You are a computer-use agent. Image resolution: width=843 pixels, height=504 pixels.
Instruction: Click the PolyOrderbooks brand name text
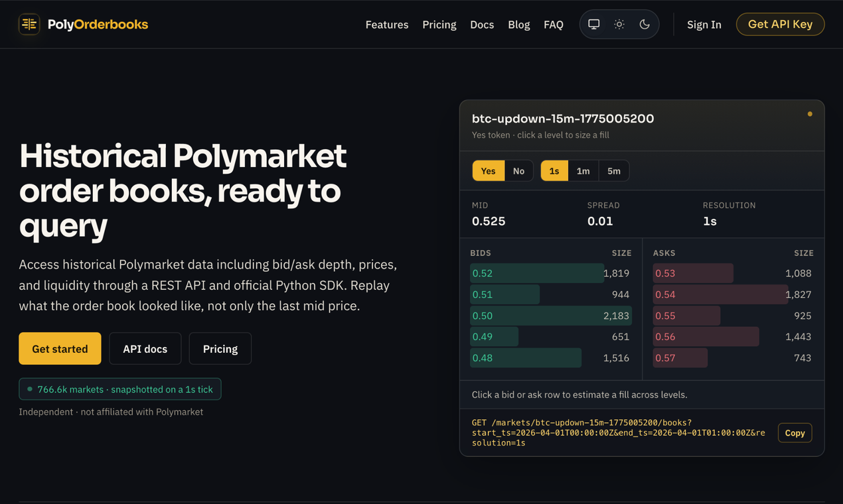pyautogui.click(x=98, y=25)
